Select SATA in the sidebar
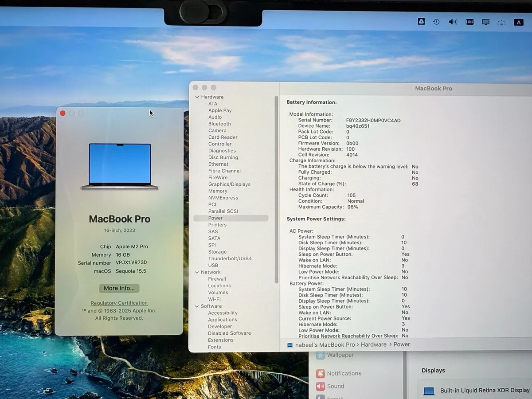Viewport: 532px width, 399px height. point(214,238)
